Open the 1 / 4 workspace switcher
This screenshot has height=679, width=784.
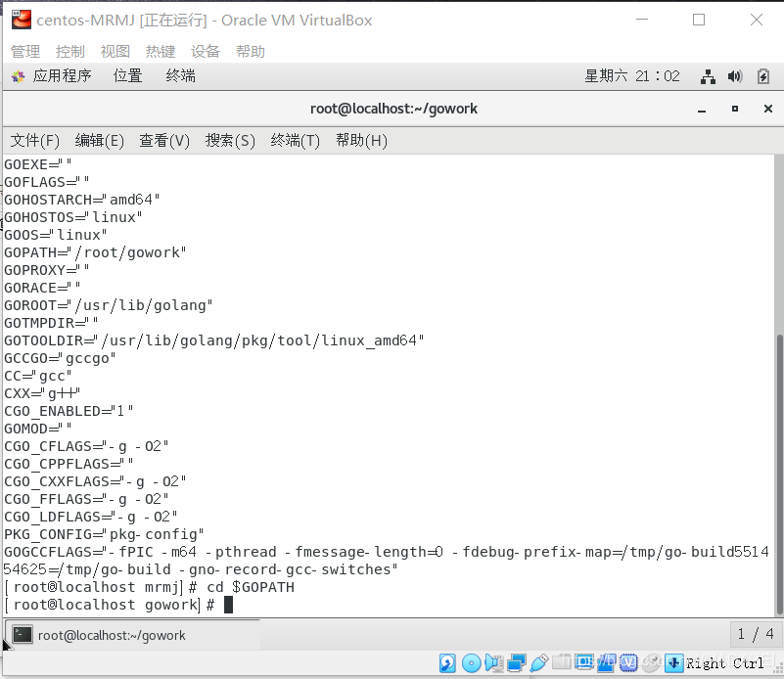pyautogui.click(x=756, y=635)
